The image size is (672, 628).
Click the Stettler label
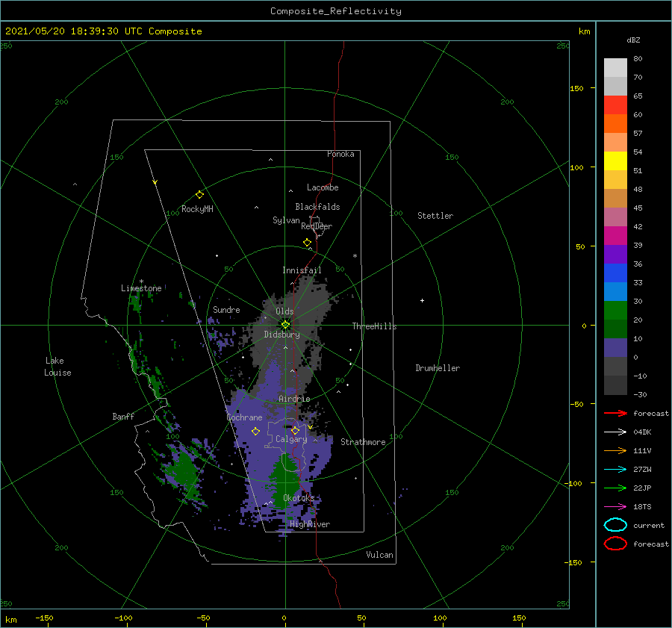tap(435, 216)
